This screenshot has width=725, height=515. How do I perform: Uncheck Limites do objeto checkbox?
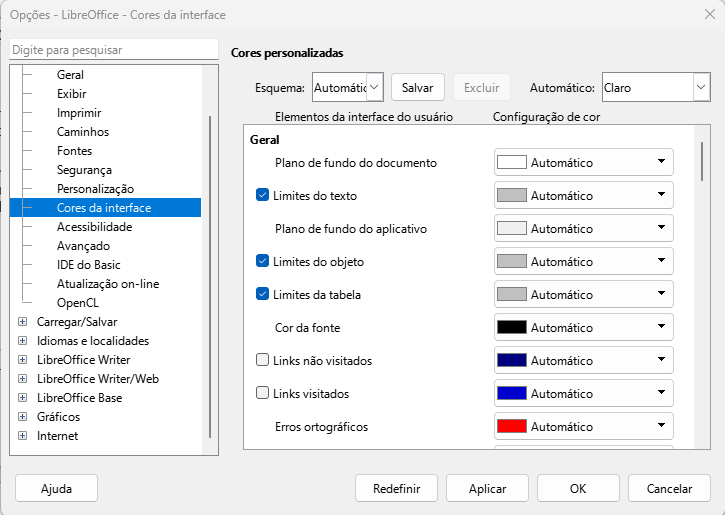tap(262, 261)
